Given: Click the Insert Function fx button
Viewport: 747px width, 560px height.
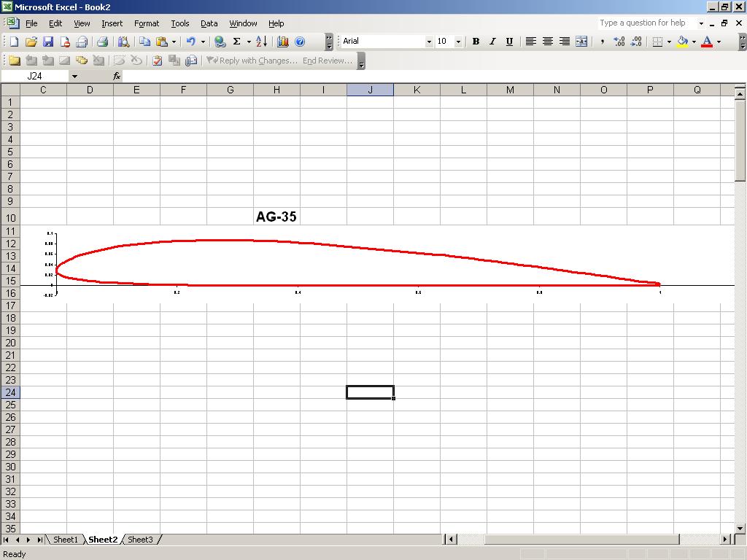Looking at the screenshot, I should (117, 76).
